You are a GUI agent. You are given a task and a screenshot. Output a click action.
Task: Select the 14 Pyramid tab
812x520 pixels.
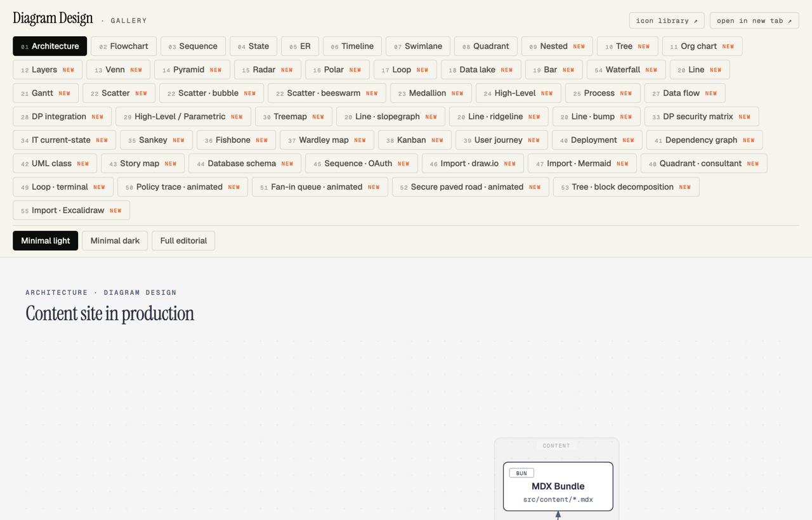tap(192, 70)
